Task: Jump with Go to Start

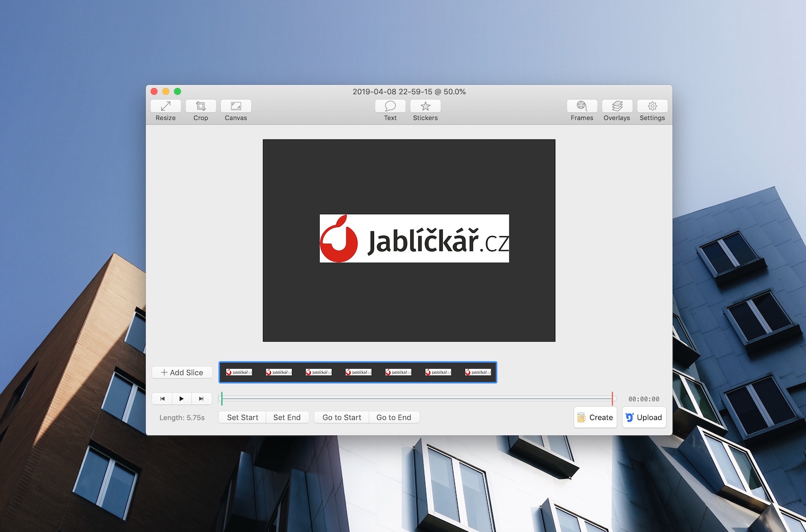Action: (x=341, y=417)
